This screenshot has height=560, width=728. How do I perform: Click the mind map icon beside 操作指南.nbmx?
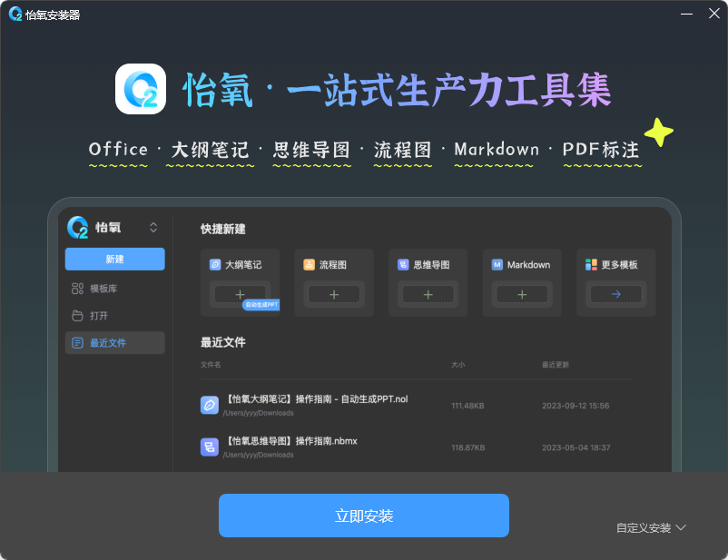(x=209, y=447)
